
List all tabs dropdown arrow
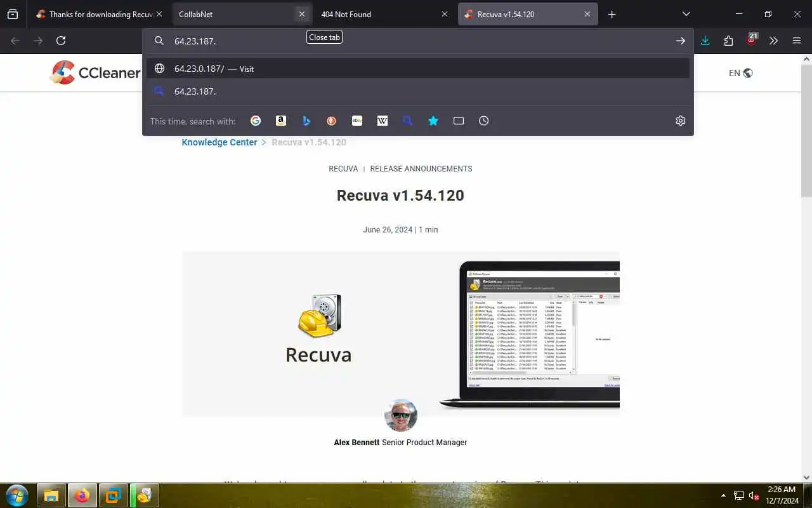tap(686, 14)
